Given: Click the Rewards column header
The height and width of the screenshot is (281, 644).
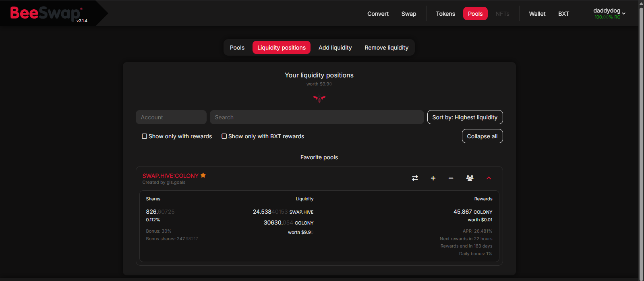Looking at the screenshot, I should 483,199.
